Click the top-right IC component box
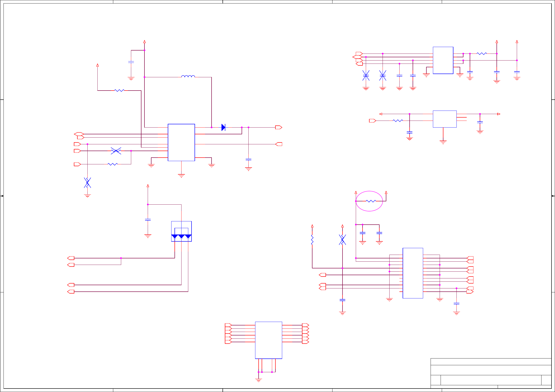The image size is (555, 392). [x=443, y=60]
